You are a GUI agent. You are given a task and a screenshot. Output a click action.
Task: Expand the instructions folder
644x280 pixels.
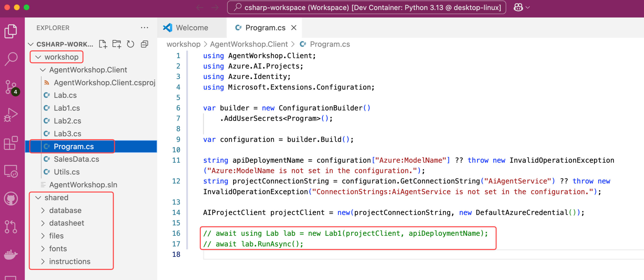pyautogui.click(x=69, y=261)
